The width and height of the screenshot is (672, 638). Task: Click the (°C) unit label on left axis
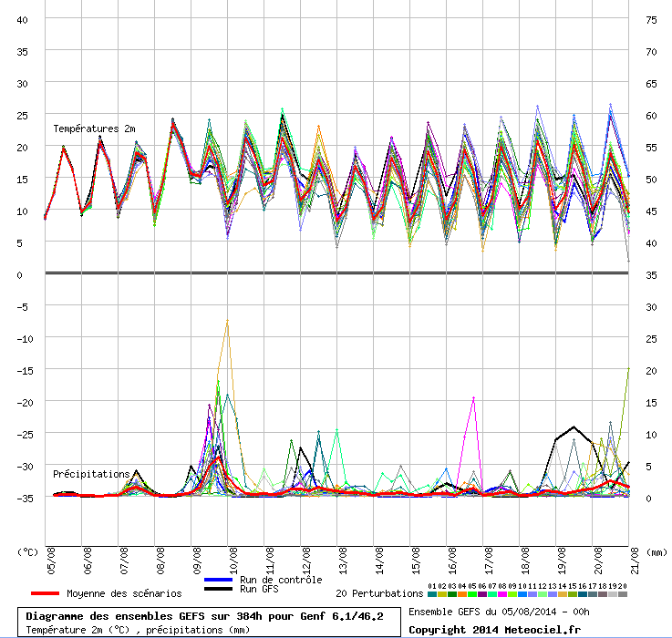click(28, 551)
